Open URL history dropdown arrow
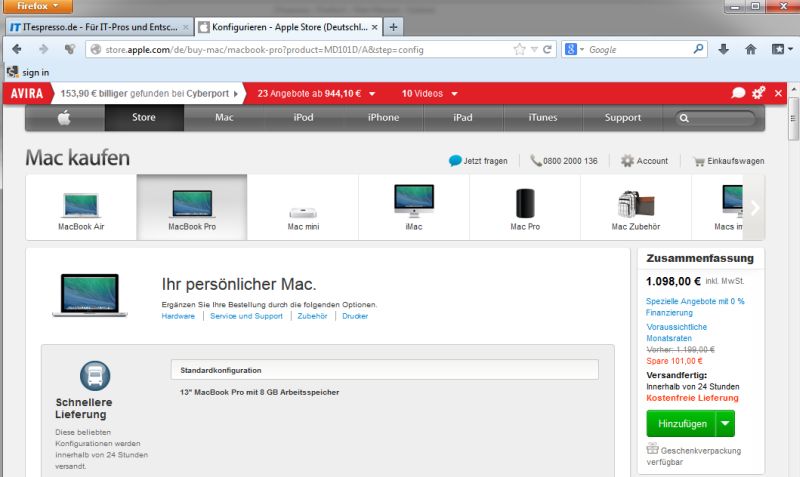The width and height of the screenshot is (800, 477). click(x=534, y=49)
